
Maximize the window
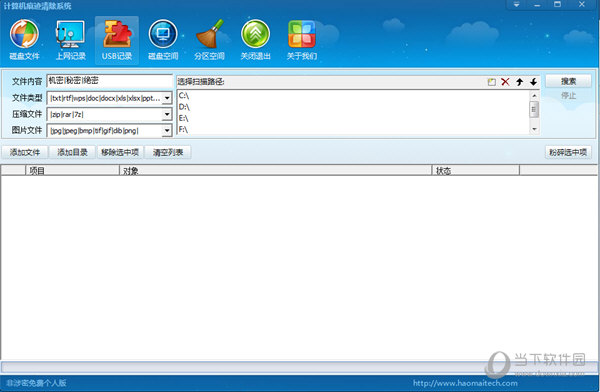click(x=558, y=5)
